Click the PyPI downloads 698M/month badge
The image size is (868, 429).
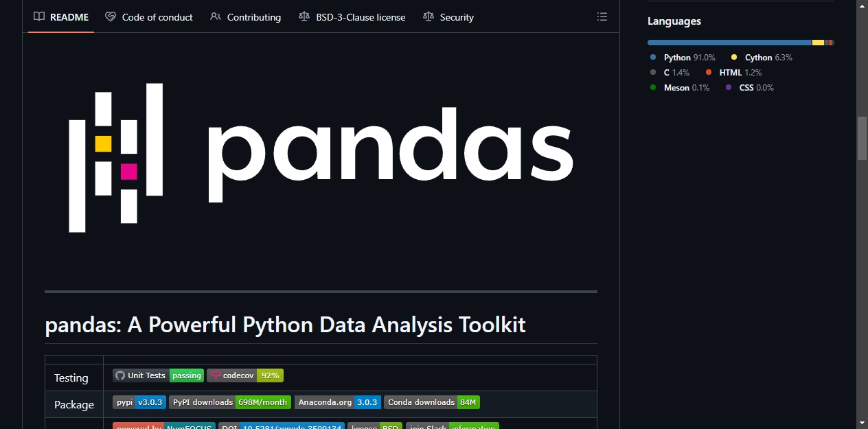coord(230,402)
